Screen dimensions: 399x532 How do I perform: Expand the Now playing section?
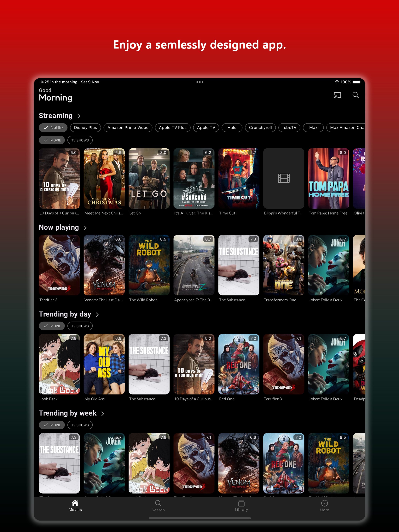coord(85,228)
